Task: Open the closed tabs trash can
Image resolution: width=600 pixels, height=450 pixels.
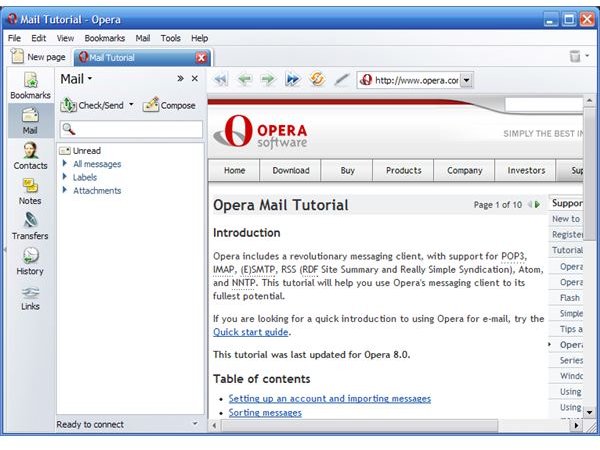Action: [x=575, y=56]
